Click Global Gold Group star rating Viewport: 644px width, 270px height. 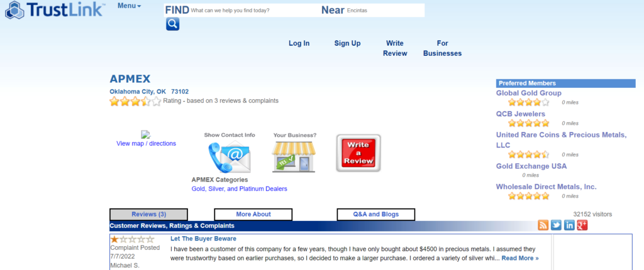tap(528, 102)
